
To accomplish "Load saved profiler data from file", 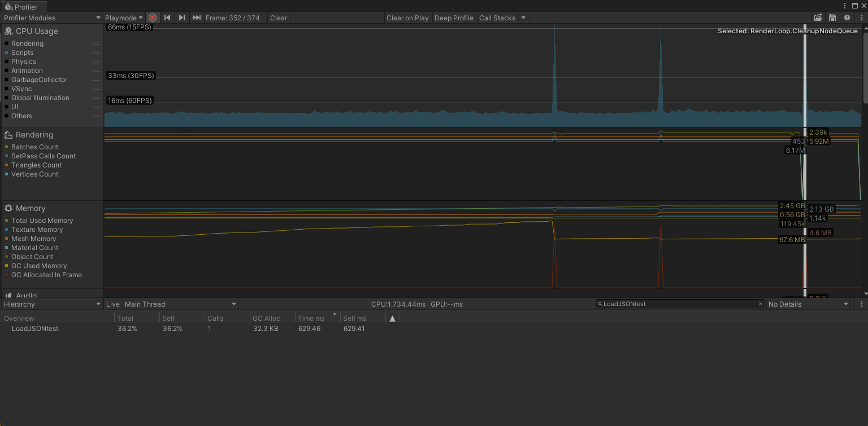I will point(818,18).
